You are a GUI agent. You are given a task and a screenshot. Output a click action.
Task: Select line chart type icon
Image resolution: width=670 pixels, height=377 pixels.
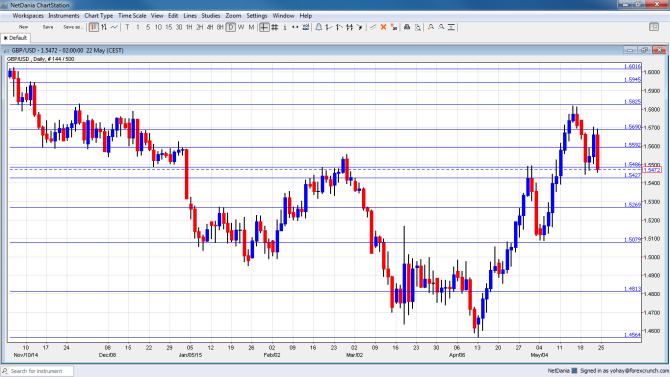[x=114, y=27]
